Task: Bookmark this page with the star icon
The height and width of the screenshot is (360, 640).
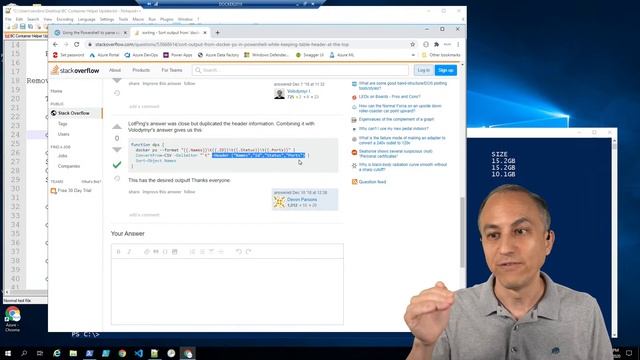Action: click(413, 44)
